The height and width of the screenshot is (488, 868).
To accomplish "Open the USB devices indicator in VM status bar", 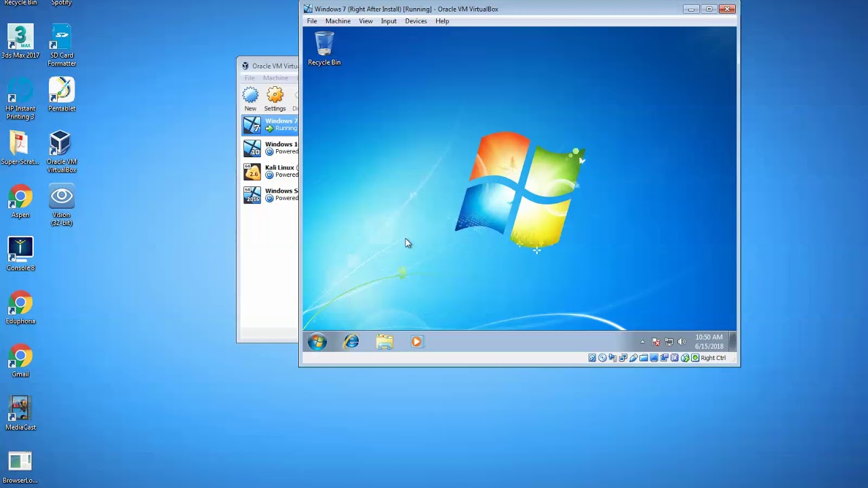I will point(633,358).
